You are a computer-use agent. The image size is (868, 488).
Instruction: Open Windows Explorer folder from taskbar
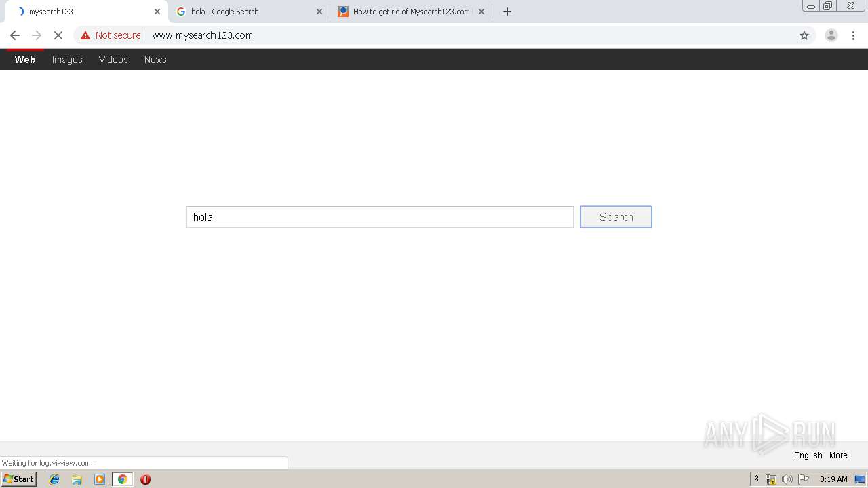77,479
